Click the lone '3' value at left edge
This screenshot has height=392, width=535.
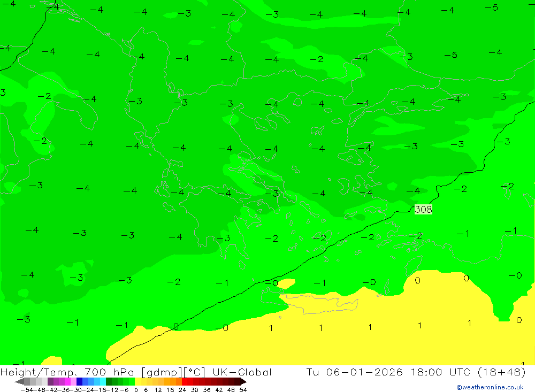pyautogui.click(x=3, y=93)
